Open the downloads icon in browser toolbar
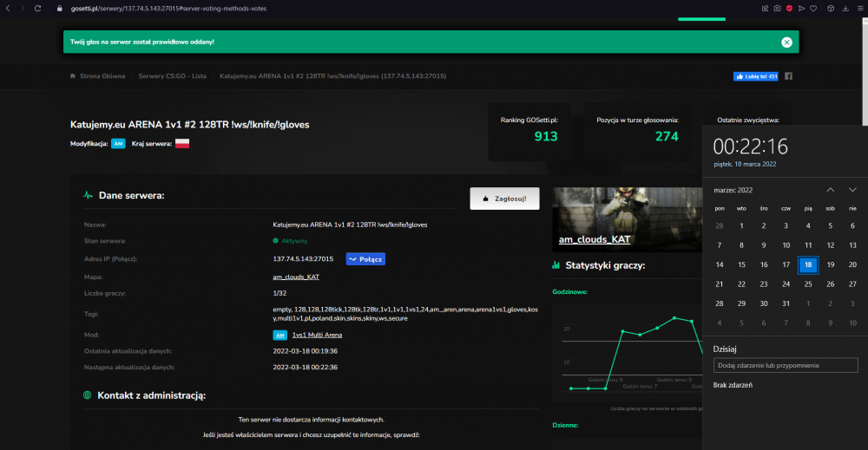The height and width of the screenshot is (450, 868). coord(845,9)
